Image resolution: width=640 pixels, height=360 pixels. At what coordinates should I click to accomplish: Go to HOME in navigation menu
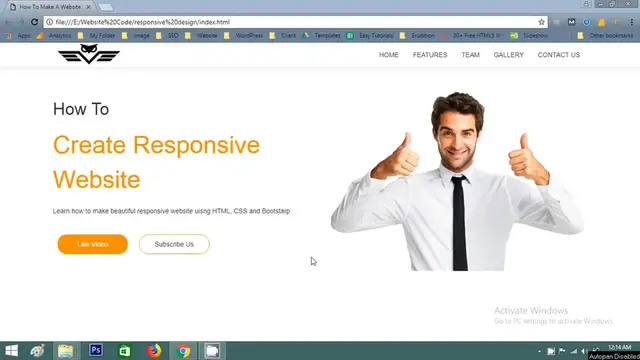pyautogui.click(x=389, y=55)
